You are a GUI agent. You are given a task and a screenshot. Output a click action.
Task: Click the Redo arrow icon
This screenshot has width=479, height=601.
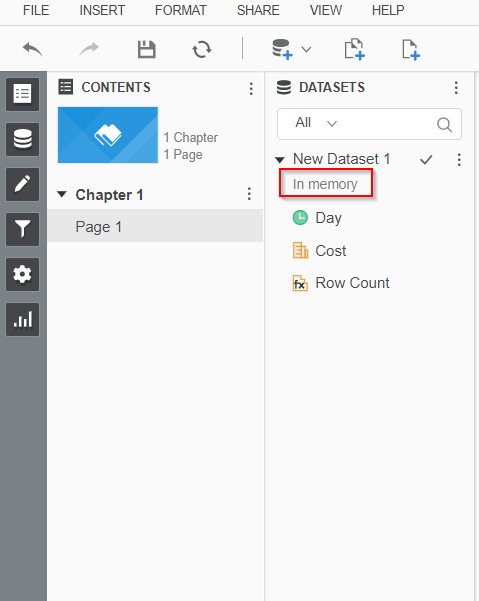[89, 49]
